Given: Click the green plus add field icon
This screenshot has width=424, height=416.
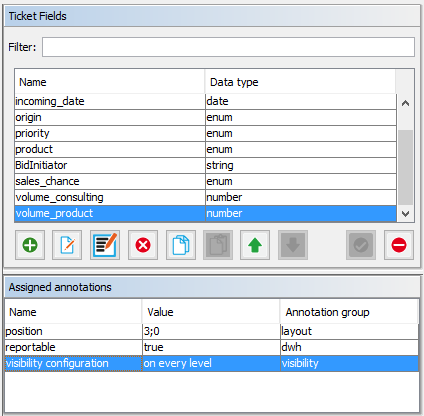Looking at the screenshot, I should click(x=30, y=245).
